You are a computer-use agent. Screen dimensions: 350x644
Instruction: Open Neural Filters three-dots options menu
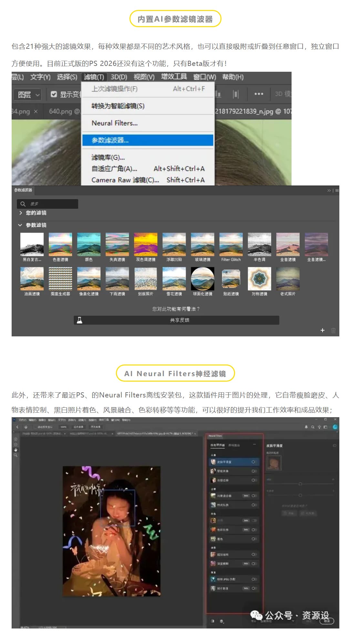click(254, 445)
